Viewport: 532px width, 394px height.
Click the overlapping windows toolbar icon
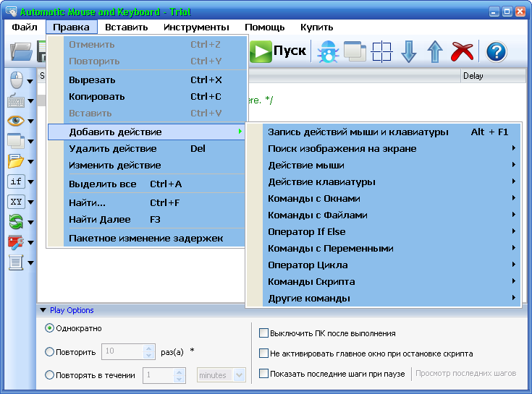pyautogui.click(x=355, y=51)
